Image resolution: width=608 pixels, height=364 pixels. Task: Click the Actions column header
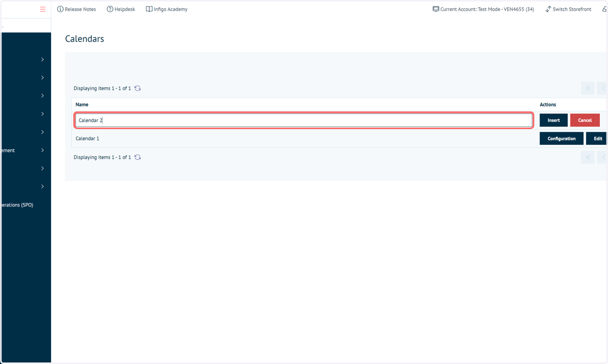coord(548,105)
